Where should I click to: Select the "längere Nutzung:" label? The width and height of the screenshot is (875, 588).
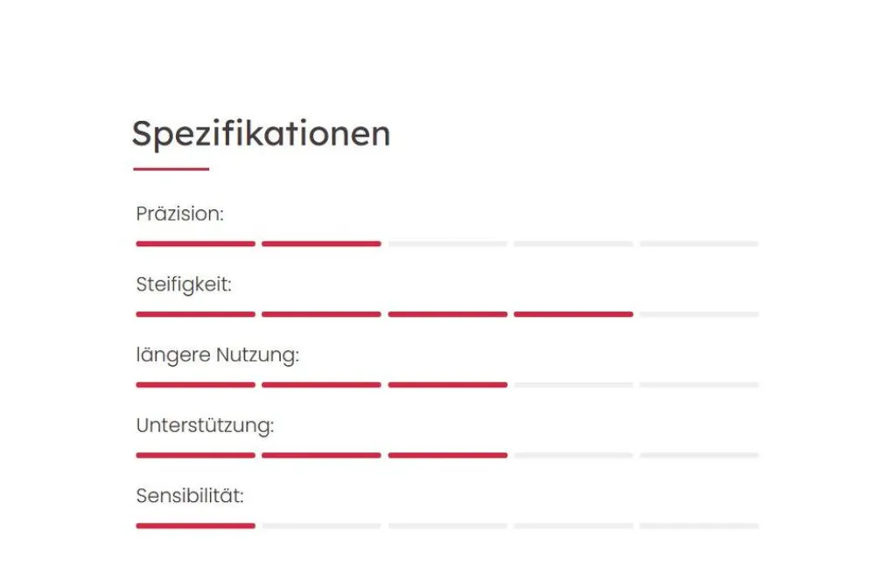(x=218, y=355)
